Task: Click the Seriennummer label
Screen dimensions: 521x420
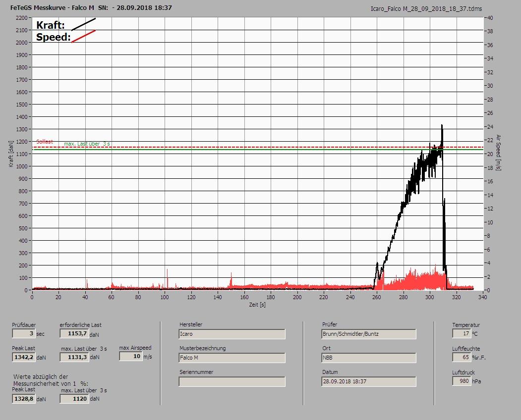Action: (196, 372)
